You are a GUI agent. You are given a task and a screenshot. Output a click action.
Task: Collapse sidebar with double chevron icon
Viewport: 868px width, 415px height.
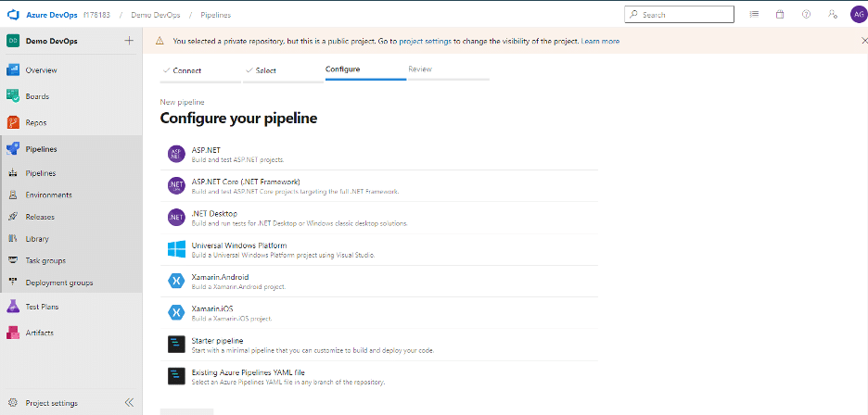(x=129, y=403)
